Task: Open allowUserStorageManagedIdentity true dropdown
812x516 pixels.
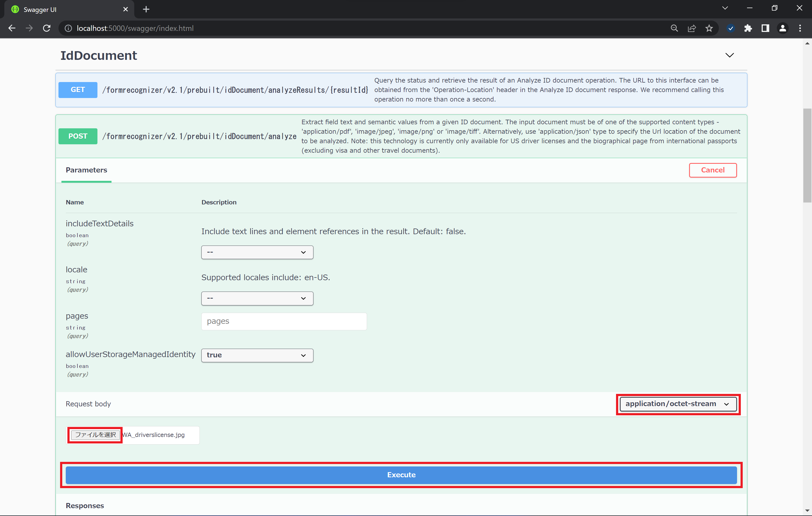Action: [x=257, y=355]
